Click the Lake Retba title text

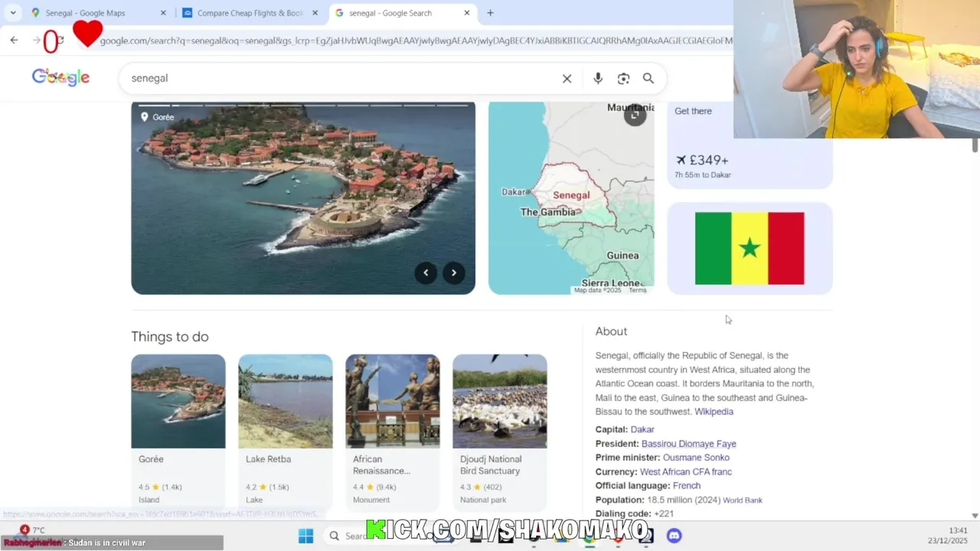coord(268,459)
